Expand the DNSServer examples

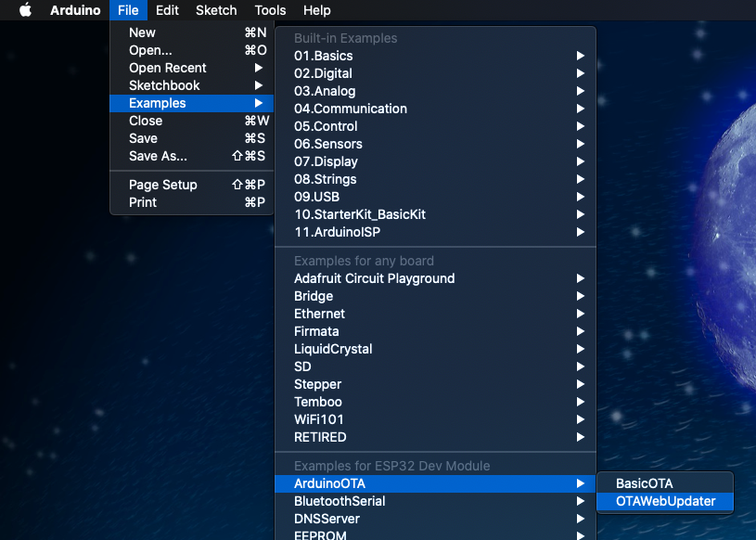435,519
